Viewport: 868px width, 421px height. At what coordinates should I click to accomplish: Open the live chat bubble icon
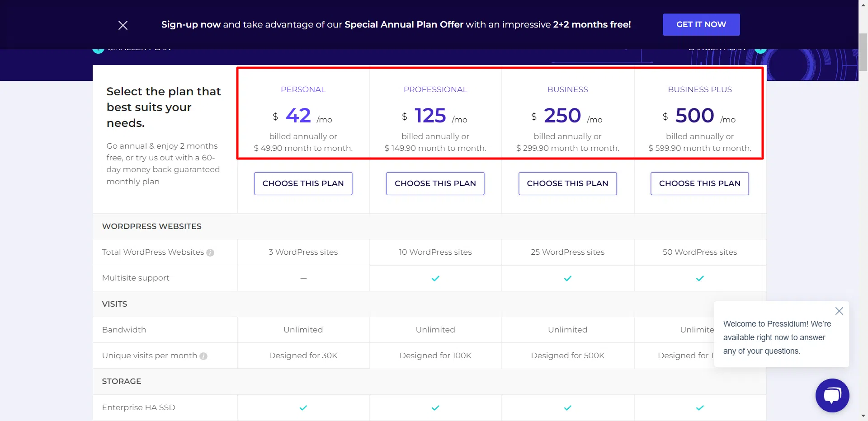point(832,395)
